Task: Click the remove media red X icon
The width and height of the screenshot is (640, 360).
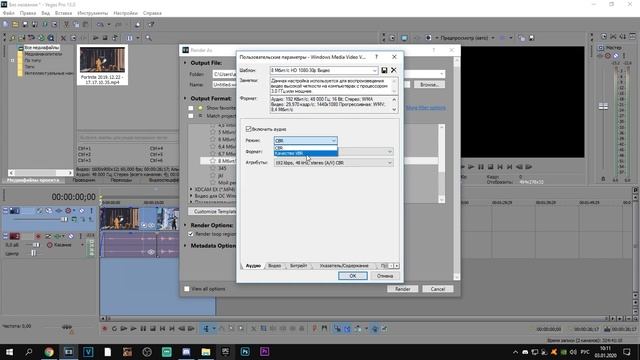Action: point(63,38)
